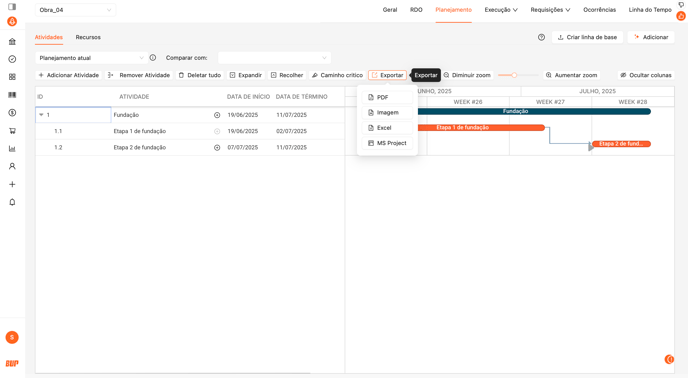Image resolution: width=688 pixels, height=378 pixels.
Task: Click the help question mark icon
Action: click(541, 37)
